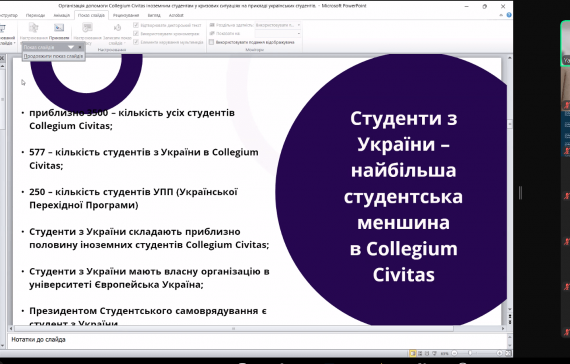The image size is (570, 364).
Task: Enable use presenter view checkbox
Action: click(x=211, y=42)
